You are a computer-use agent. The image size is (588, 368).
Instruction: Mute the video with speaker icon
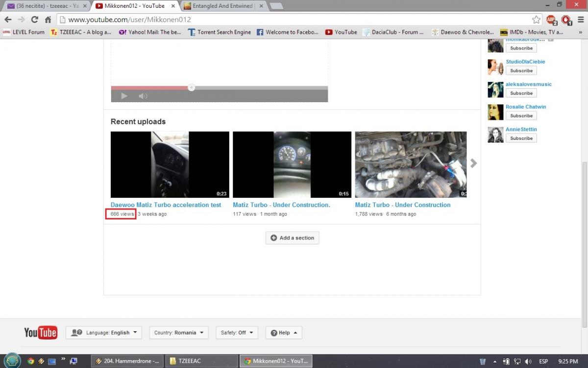click(143, 96)
